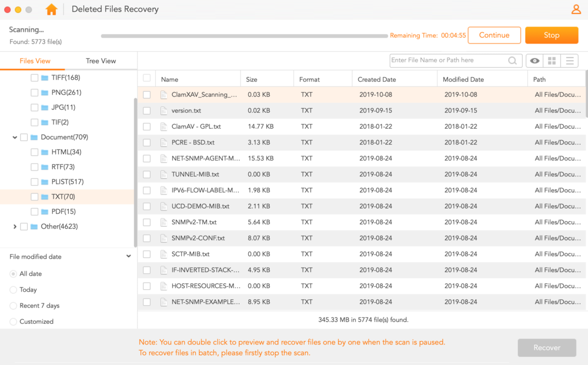Select the Today radio option
This screenshot has width=588, height=365.
point(13,290)
